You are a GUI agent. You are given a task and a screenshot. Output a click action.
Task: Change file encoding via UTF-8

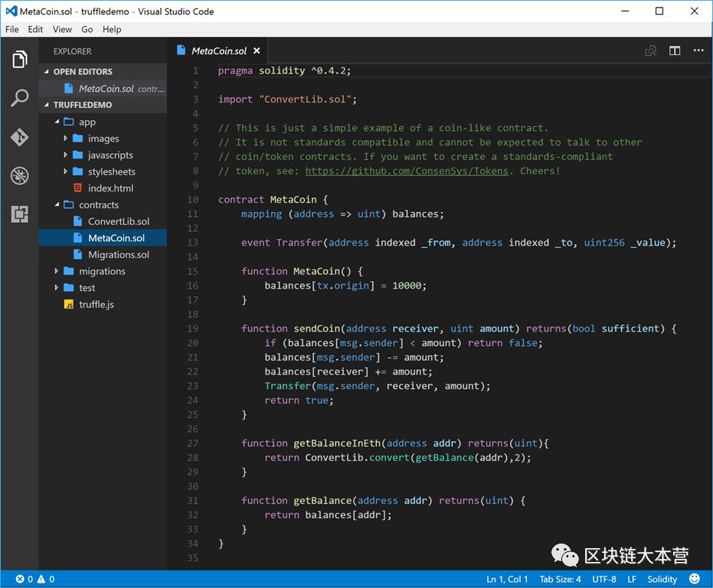pos(603,579)
